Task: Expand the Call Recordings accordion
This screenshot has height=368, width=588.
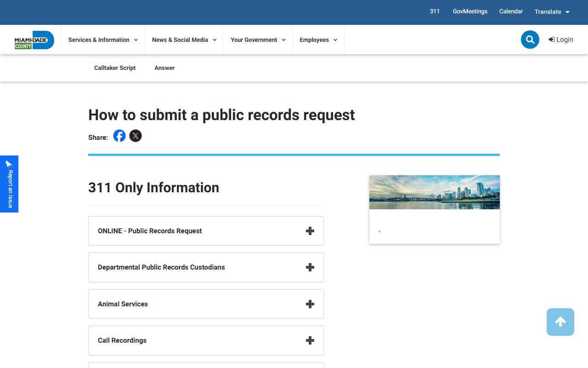Action: (206, 340)
